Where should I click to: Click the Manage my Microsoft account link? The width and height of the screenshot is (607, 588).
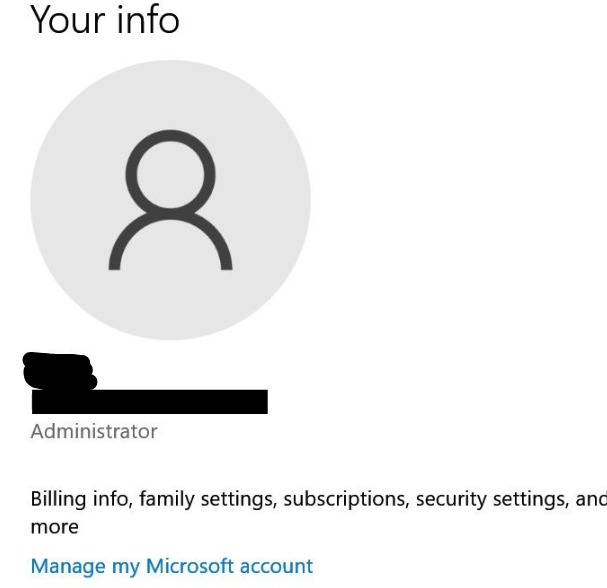[171, 567]
